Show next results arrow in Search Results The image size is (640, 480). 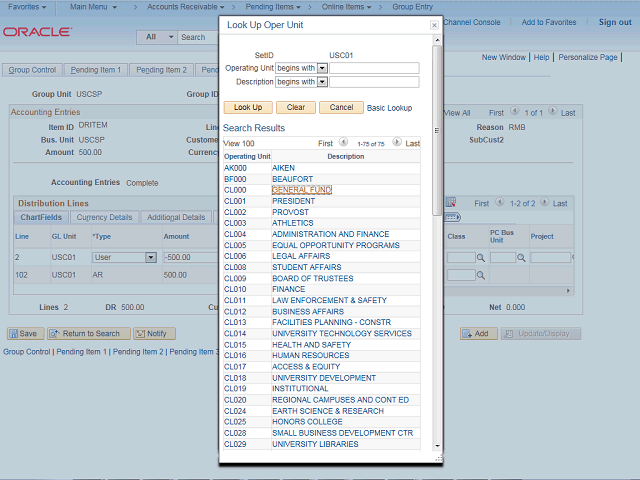pyautogui.click(x=397, y=142)
